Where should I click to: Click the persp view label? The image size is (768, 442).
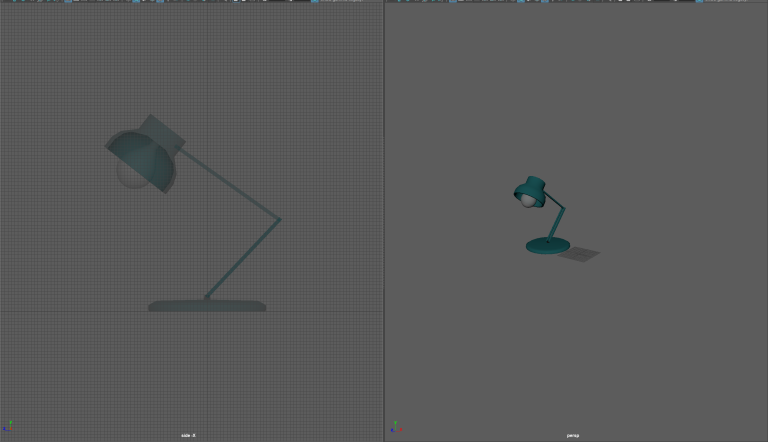pyautogui.click(x=573, y=436)
